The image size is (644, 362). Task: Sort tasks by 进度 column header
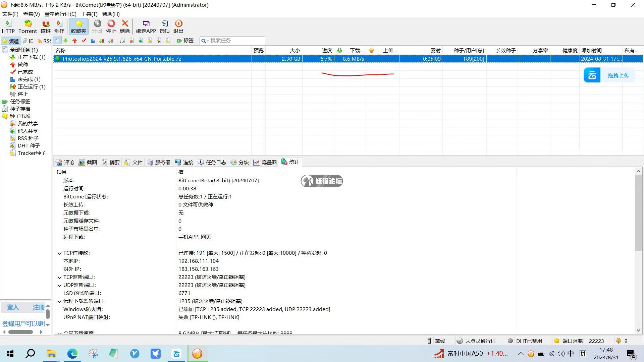tap(318, 50)
